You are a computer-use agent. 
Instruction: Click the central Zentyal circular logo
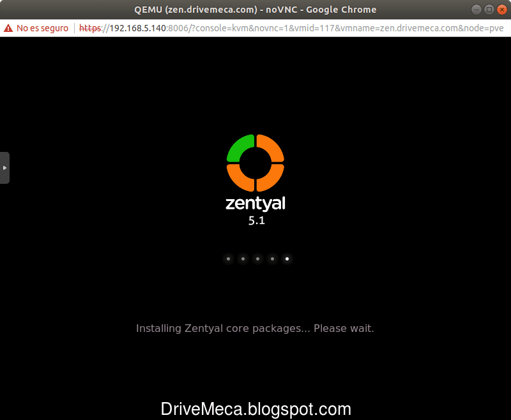(256, 161)
